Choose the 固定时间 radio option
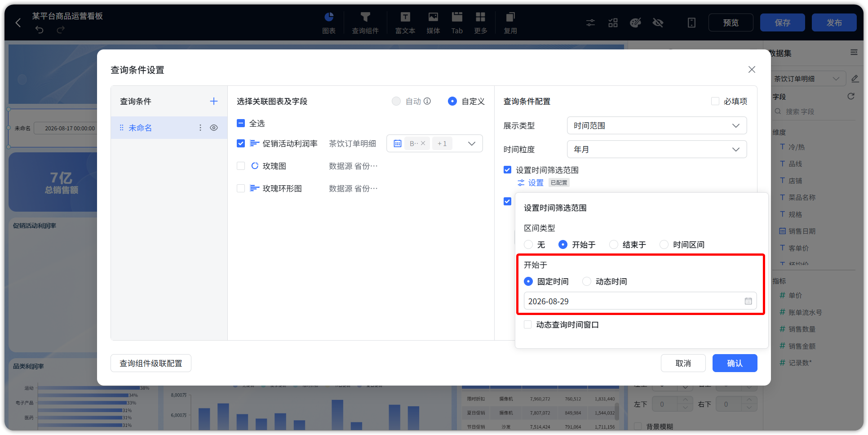 (x=528, y=281)
